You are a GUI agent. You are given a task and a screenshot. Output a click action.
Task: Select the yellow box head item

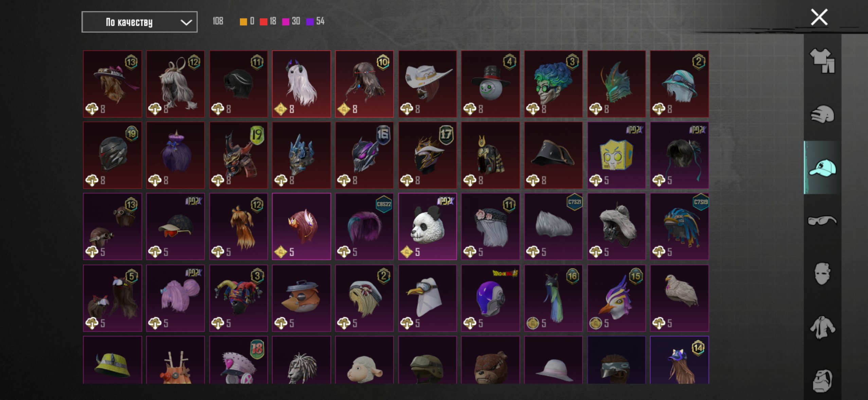click(x=616, y=155)
